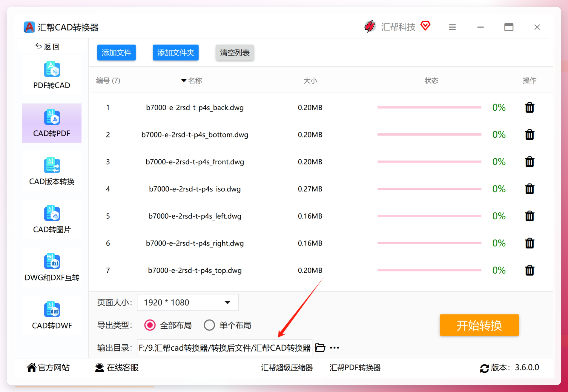Open the hamburger menu icon in title bar
The height and width of the screenshot is (392, 568).
(x=452, y=27)
